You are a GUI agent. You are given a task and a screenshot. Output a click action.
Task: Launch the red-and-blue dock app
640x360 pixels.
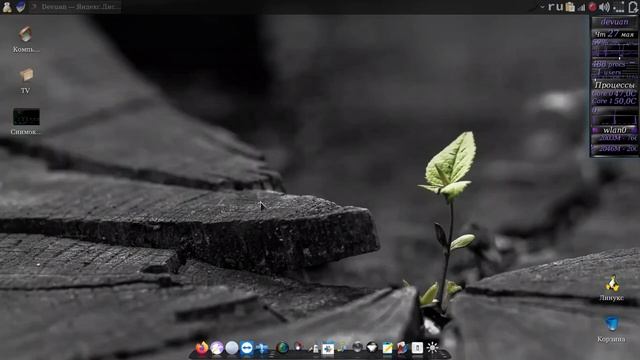(x=402, y=348)
